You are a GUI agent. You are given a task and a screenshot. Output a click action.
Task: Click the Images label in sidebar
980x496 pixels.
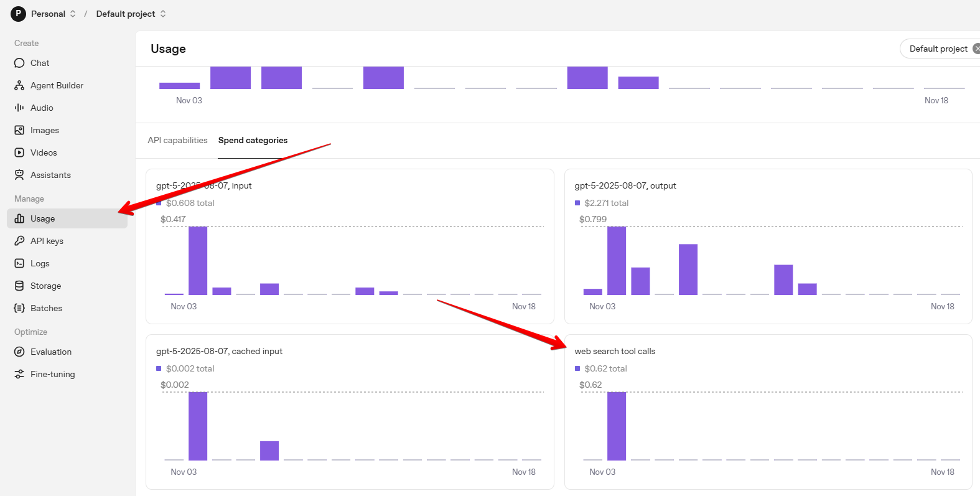(x=45, y=130)
